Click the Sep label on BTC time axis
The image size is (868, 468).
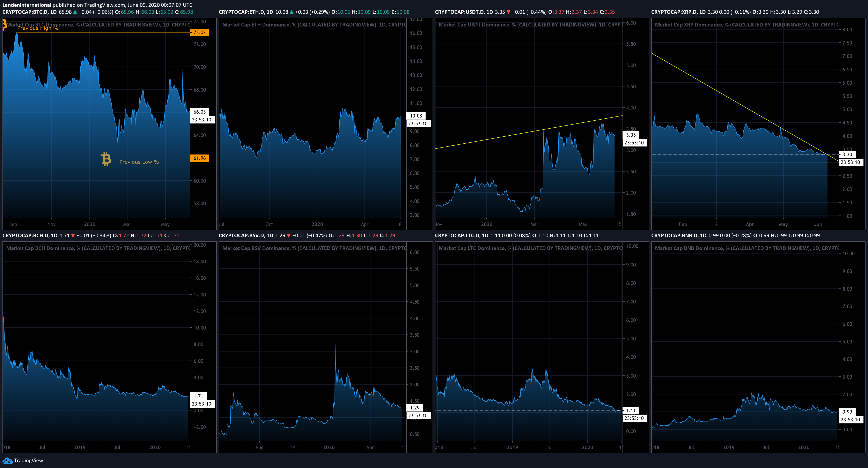13,224
